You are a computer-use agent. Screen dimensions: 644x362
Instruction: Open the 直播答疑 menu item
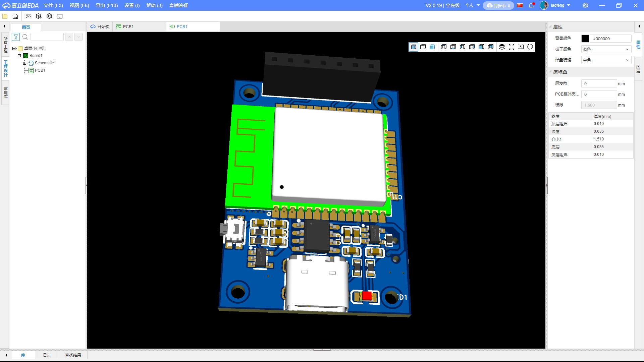pyautogui.click(x=178, y=5)
